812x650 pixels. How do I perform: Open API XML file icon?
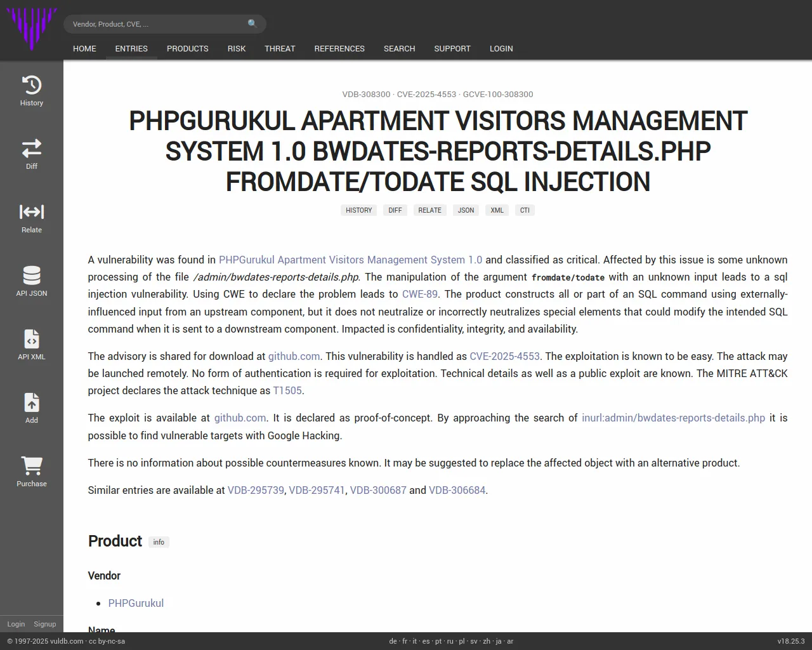point(32,345)
